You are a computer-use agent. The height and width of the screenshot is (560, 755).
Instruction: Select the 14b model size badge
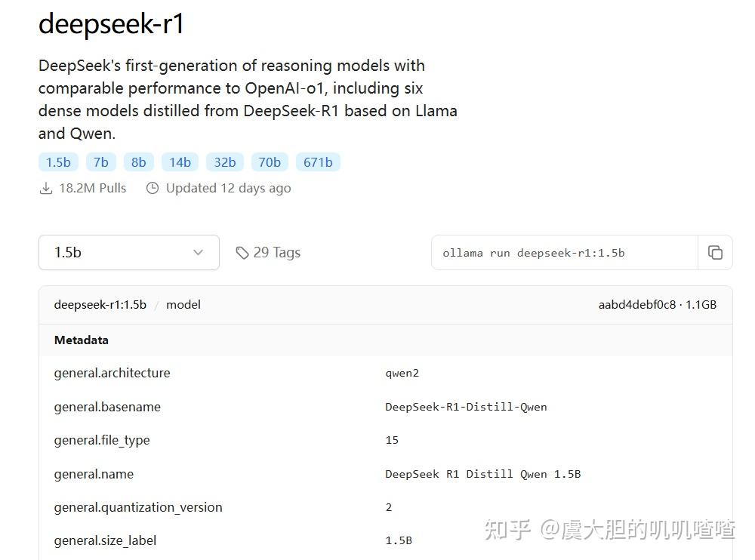point(179,162)
